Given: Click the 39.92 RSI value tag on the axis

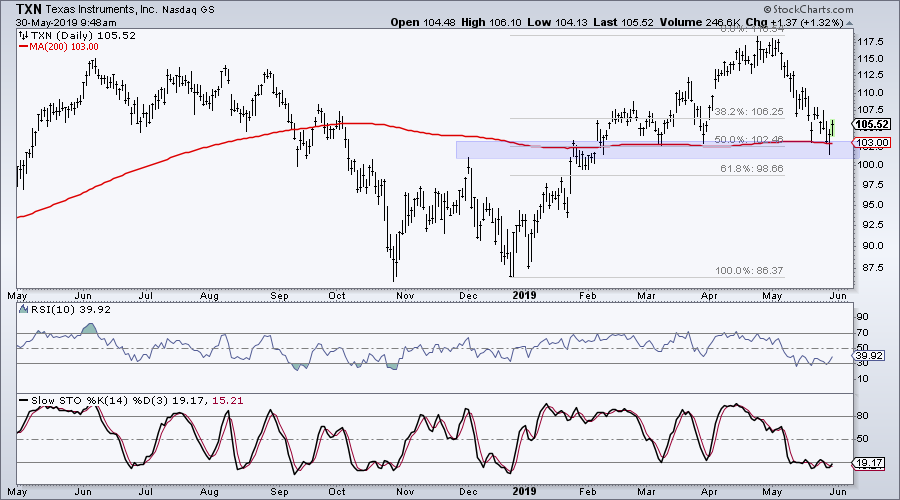Looking at the screenshot, I should coord(870,356).
